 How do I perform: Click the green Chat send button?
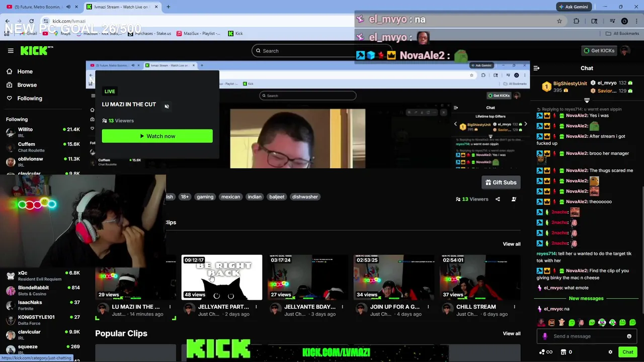(627, 352)
